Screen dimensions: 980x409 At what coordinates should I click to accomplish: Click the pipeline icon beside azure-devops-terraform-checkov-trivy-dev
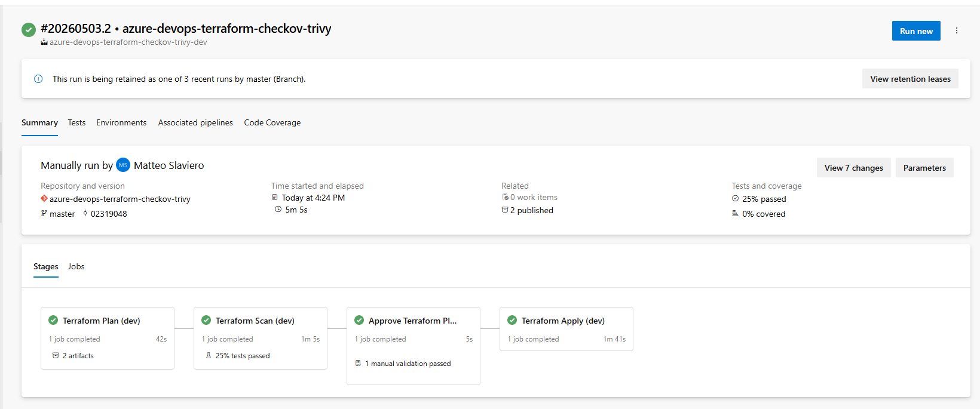pyautogui.click(x=44, y=42)
